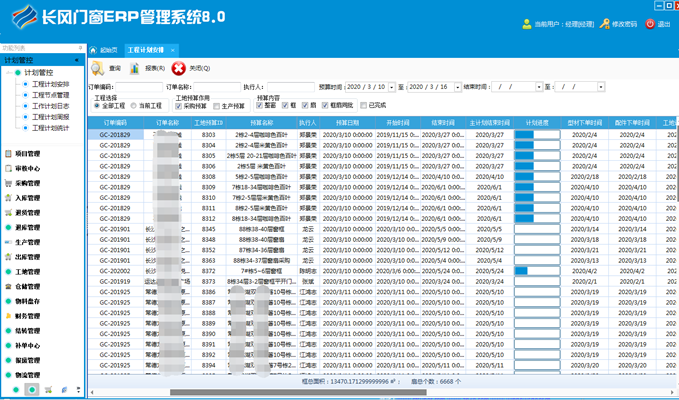This screenshot has width=679, height=400.
Task: Toggle the 整窗 checkbox
Action: [x=259, y=105]
